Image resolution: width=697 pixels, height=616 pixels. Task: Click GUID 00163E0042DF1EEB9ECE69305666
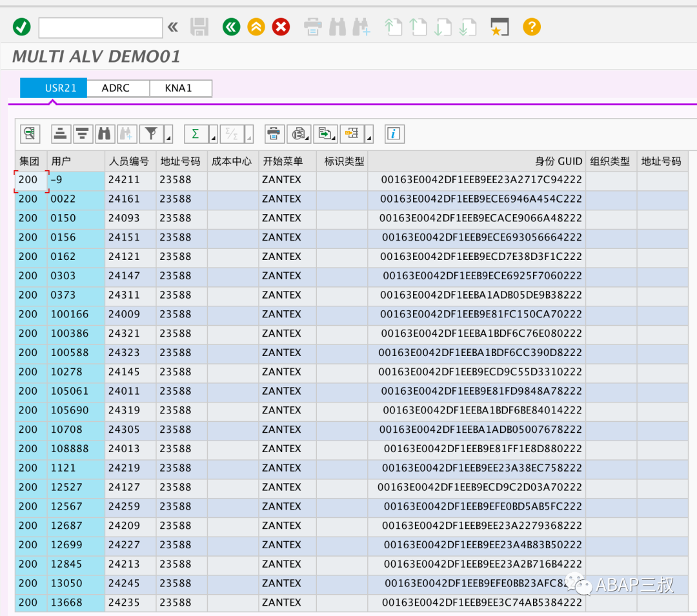pos(476,237)
